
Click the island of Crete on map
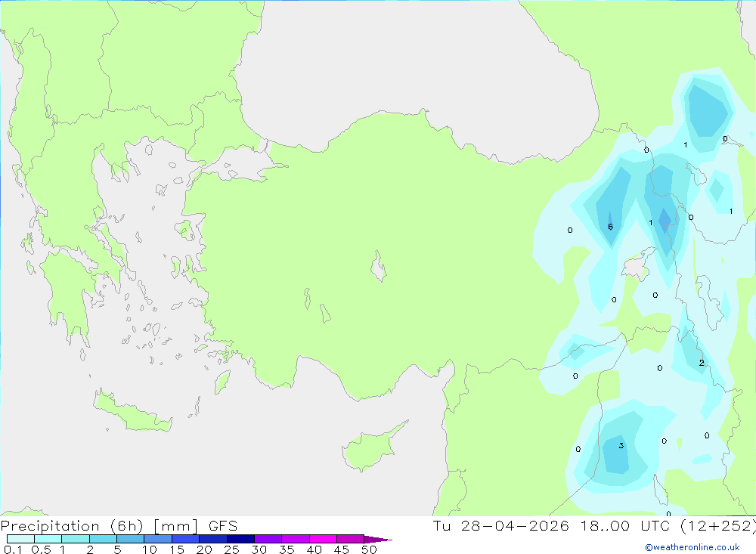tap(132, 412)
